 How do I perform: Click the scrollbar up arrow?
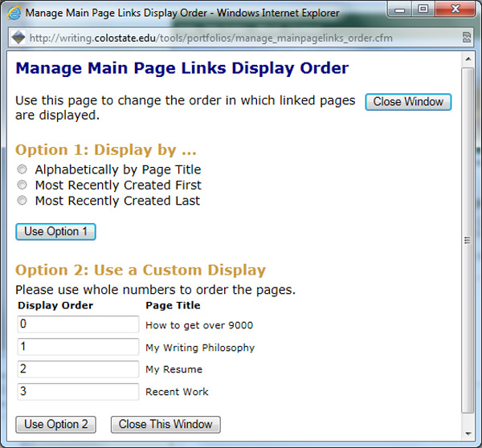(x=468, y=59)
